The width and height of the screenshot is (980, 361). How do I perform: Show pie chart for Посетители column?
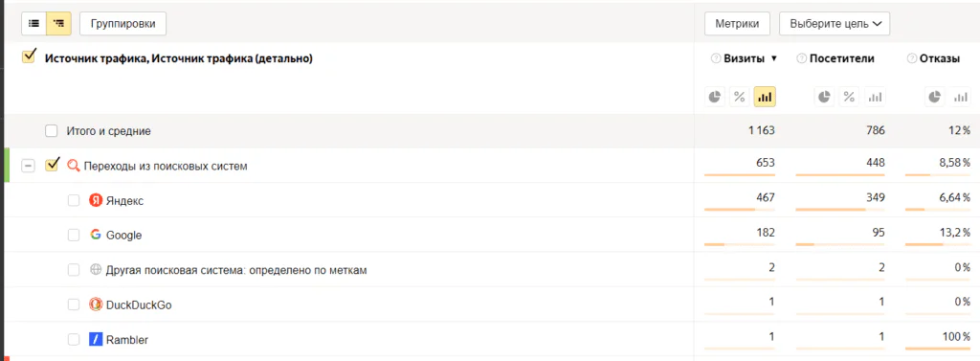[825, 97]
